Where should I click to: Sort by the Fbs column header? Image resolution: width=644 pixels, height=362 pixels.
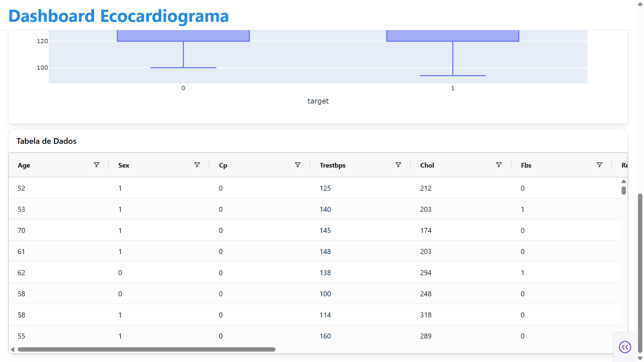pos(526,165)
